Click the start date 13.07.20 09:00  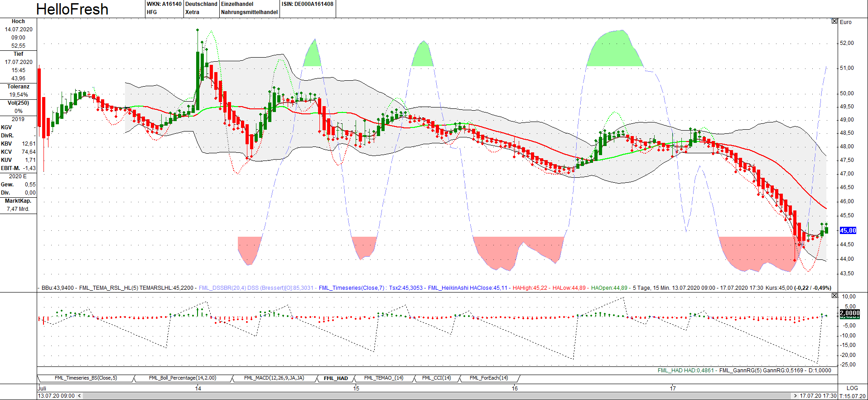(x=57, y=396)
